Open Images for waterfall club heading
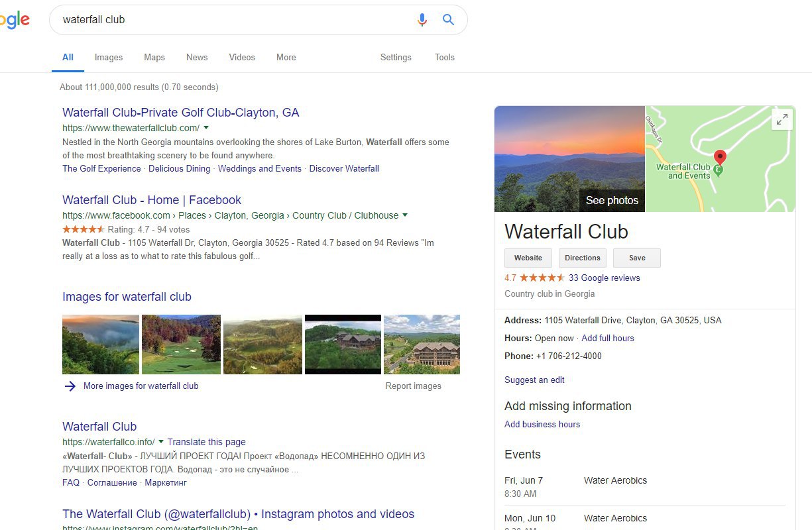 point(127,297)
